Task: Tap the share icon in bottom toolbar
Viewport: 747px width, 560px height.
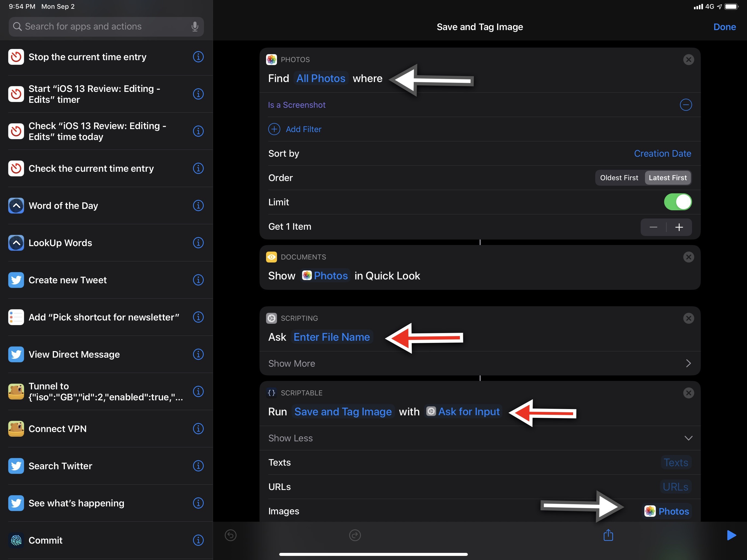Action: coord(608,535)
